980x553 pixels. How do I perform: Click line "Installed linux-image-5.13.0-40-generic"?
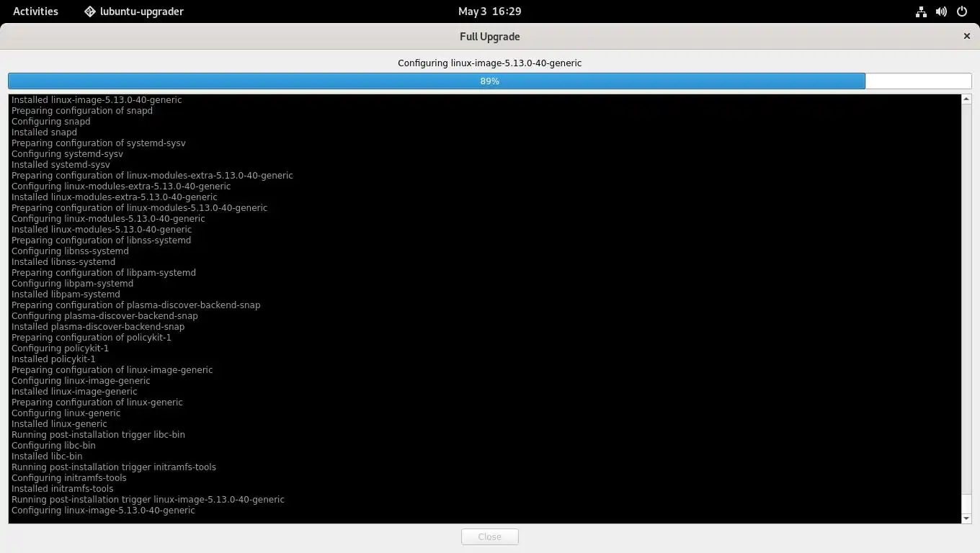[97, 100]
